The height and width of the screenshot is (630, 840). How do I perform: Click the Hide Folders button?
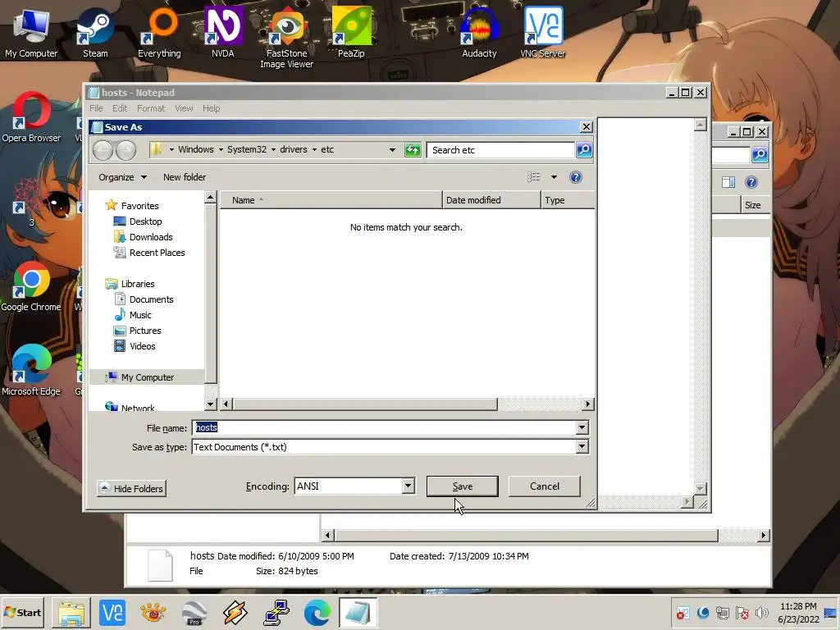click(x=132, y=489)
